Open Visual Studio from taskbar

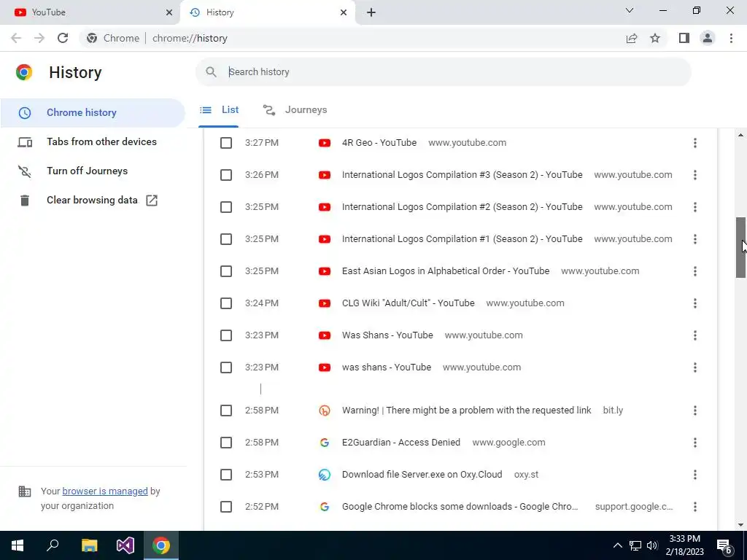(x=125, y=545)
